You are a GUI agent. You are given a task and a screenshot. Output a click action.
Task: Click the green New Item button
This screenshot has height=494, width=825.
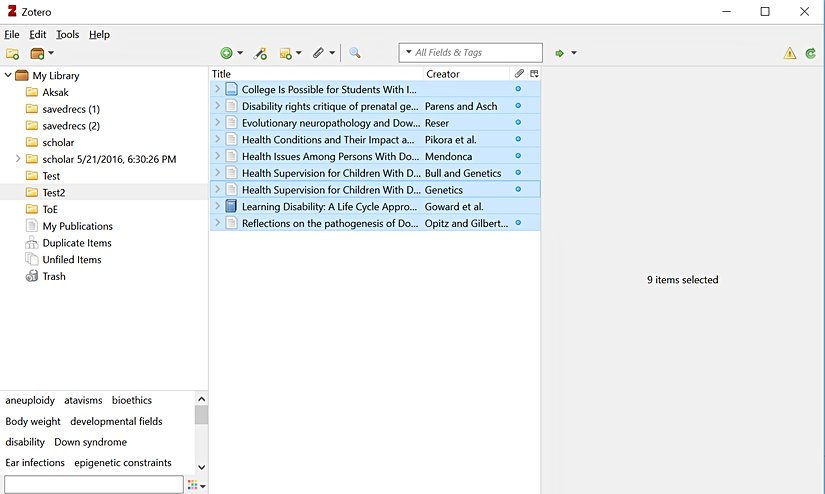pyautogui.click(x=227, y=53)
